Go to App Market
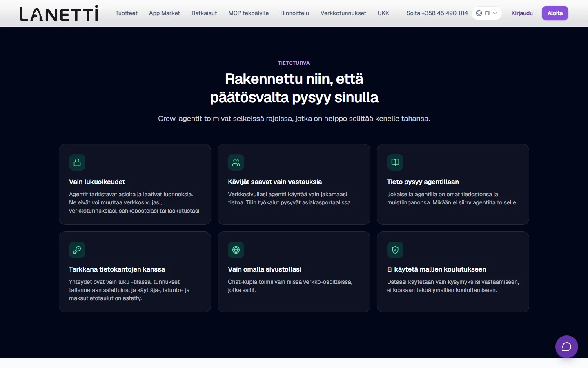The height and width of the screenshot is (368, 588). pos(165,13)
